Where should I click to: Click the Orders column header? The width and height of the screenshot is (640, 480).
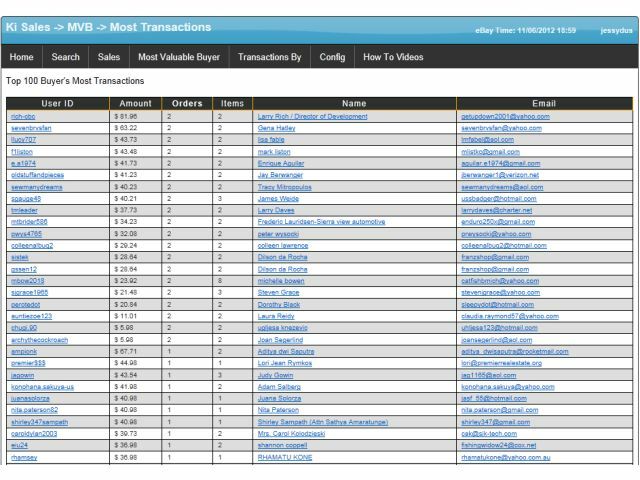[187, 103]
